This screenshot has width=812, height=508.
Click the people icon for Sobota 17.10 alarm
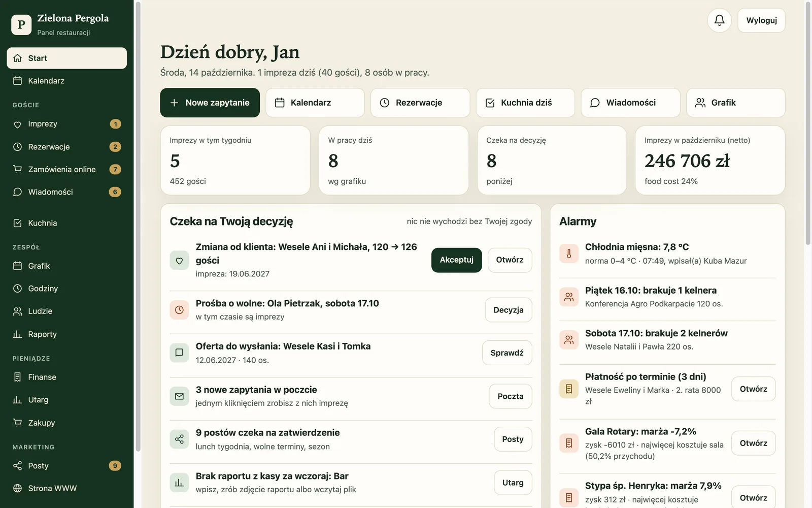coord(569,340)
